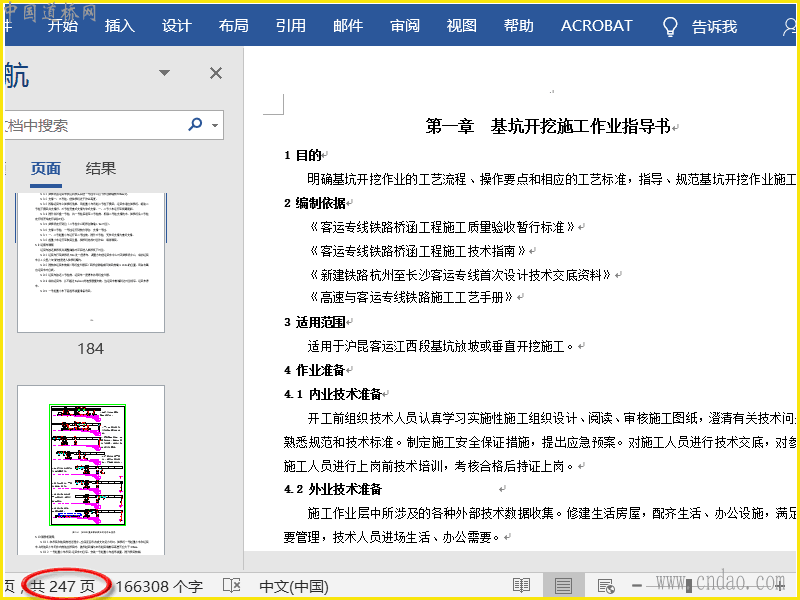Screen dimensions: 800x600
Task: Click the heading 4.1 内业技术准备
Action: [x=333, y=394]
